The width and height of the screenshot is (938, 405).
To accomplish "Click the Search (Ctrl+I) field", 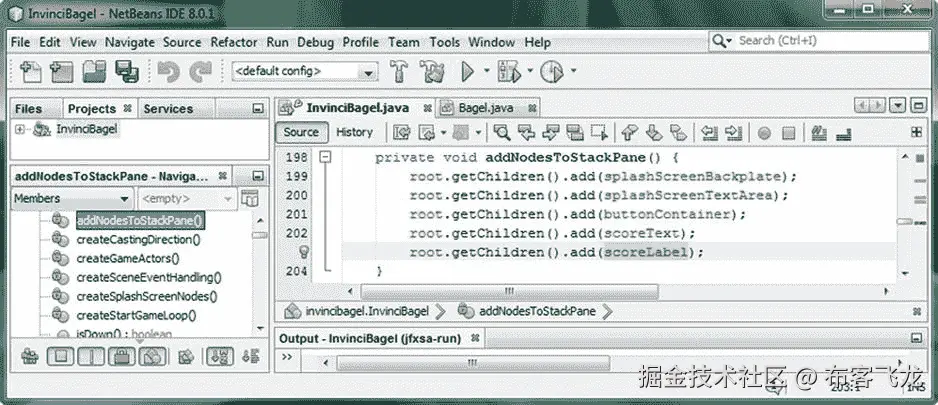I will tap(819, 41).
